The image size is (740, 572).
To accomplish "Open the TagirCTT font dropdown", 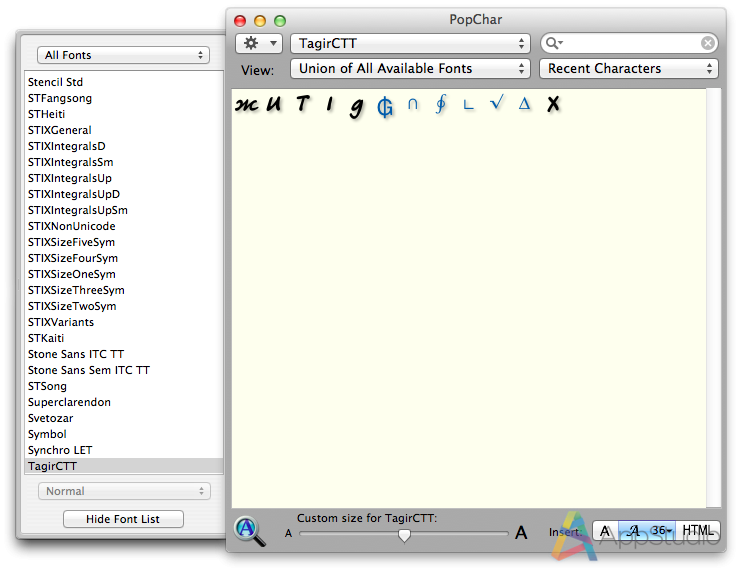I will [410, 44].
